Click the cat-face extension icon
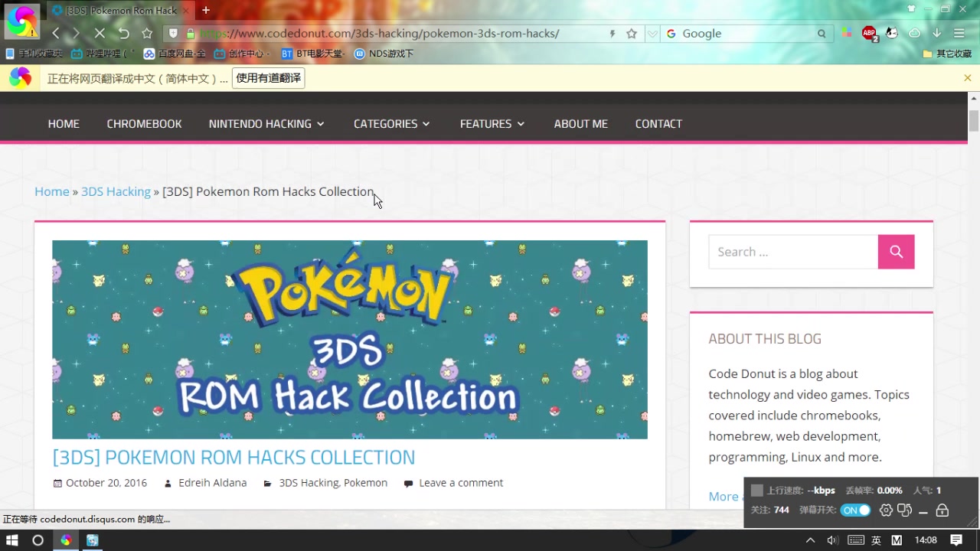 [892, 33]
